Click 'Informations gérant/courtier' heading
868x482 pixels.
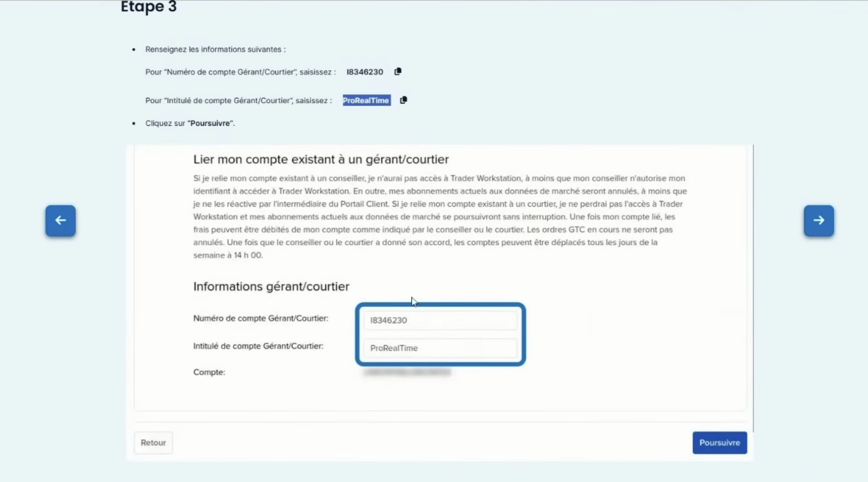pos(271,286)
